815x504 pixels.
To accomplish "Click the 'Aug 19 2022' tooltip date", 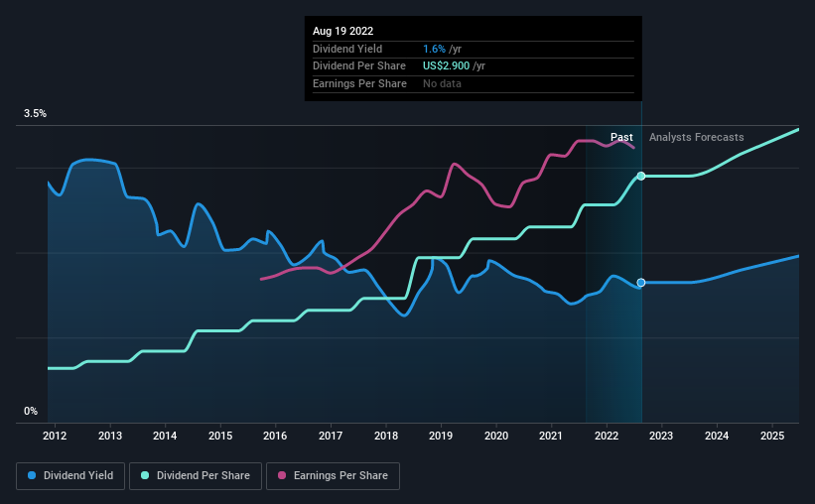I will (343, 31).
